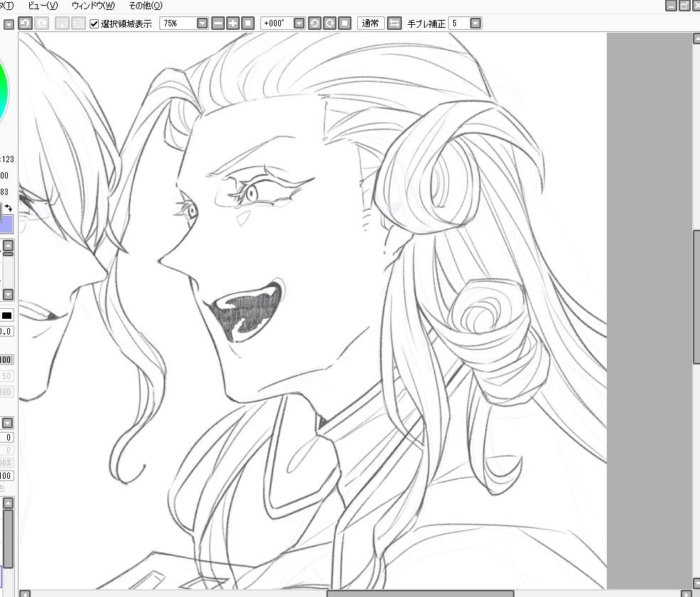Click the redo arrow icon

coord(41,23)
